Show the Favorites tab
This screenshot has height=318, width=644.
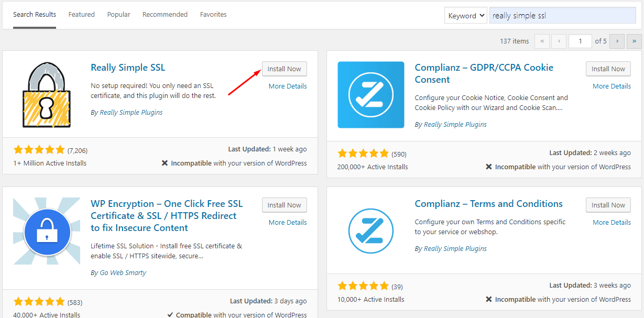(x=213, y=15)
